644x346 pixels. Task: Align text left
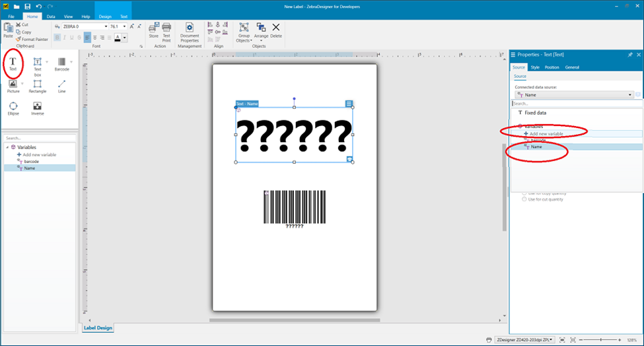pyautogui.click(x=87, y=38)
